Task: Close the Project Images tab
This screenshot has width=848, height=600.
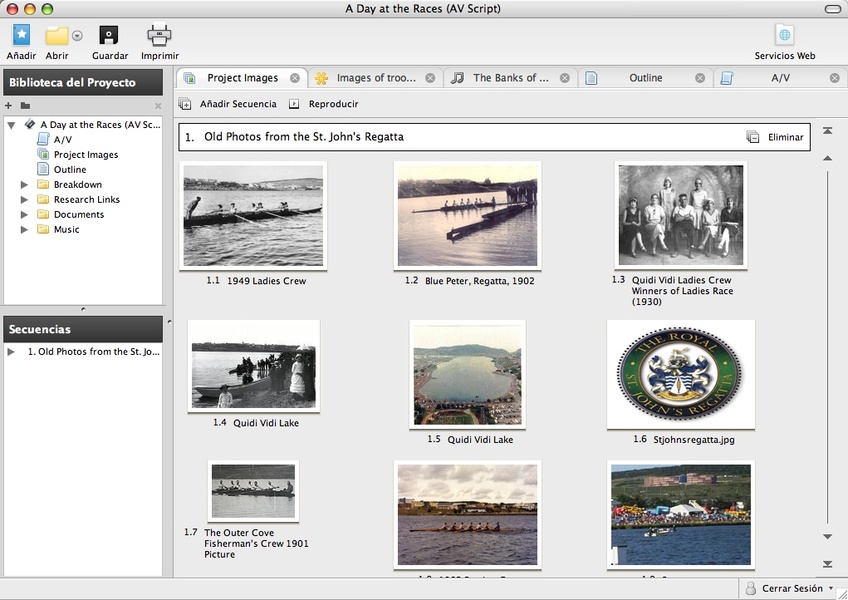Action: [295, 78]
